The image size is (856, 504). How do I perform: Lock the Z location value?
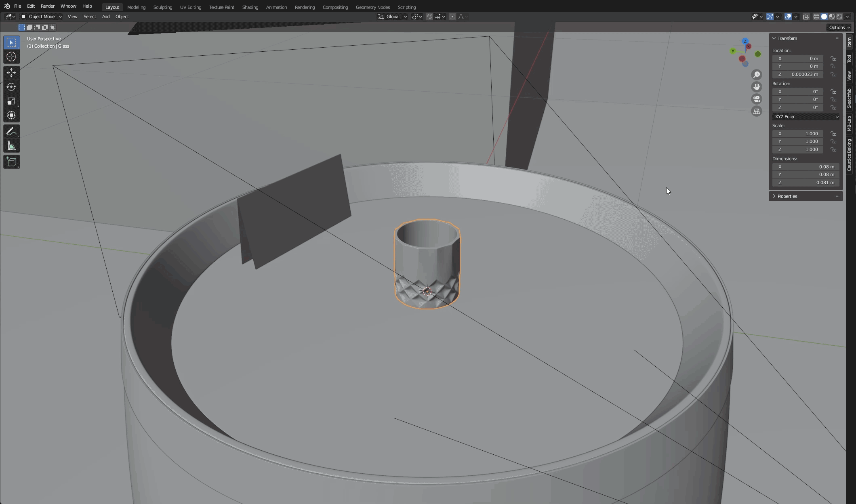pos(833,74)
